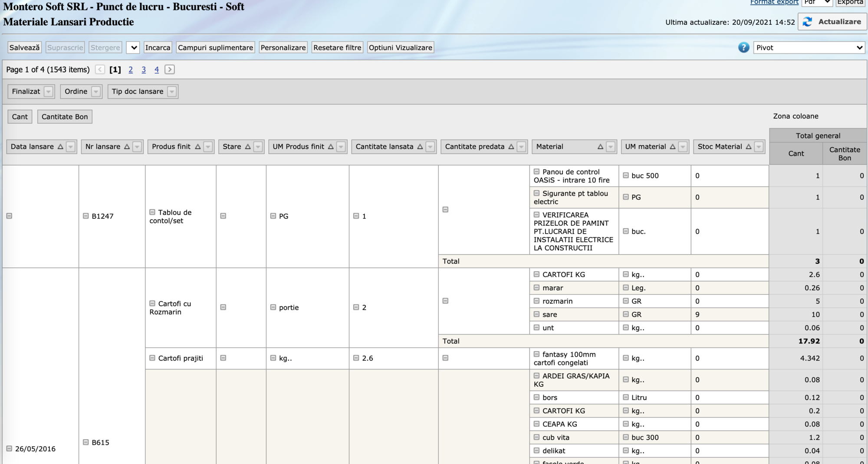Open the filter icon on Stare column
Image resolution: width=868 pixels, height=464 pixels.
click(258, 147)
